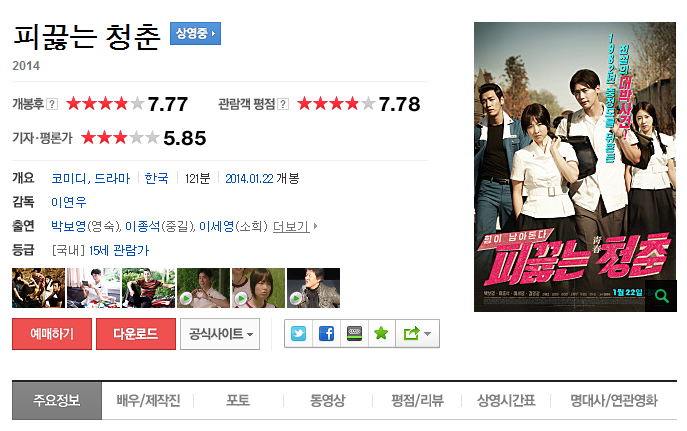Viewport: 687px width, 431px height.
Task: Open director 이연우 link
Action: pyautogui.click(x=69, y=202)
